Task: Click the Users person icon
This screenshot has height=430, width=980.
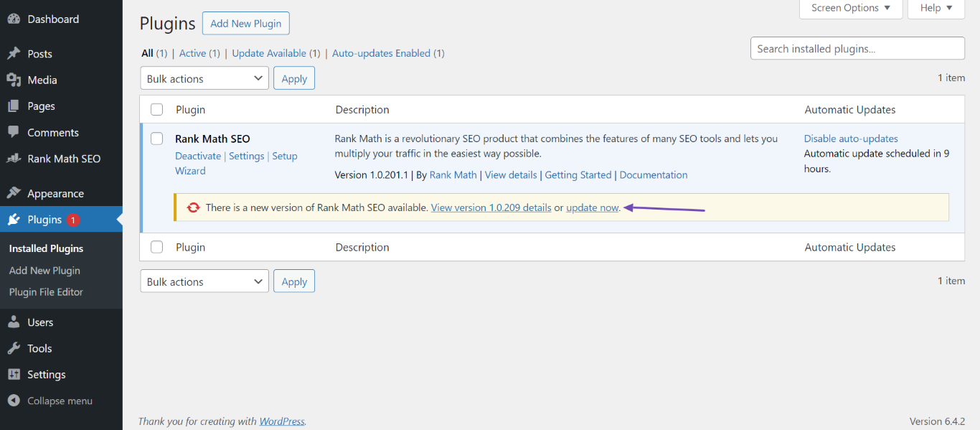Action: pyautogui.click(x=14, y=322)
